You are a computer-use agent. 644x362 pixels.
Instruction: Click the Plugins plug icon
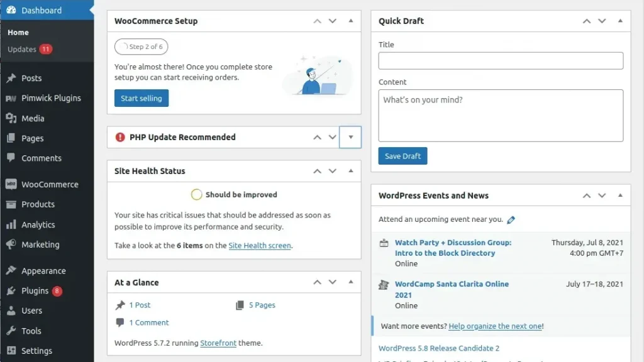[11, 290]
